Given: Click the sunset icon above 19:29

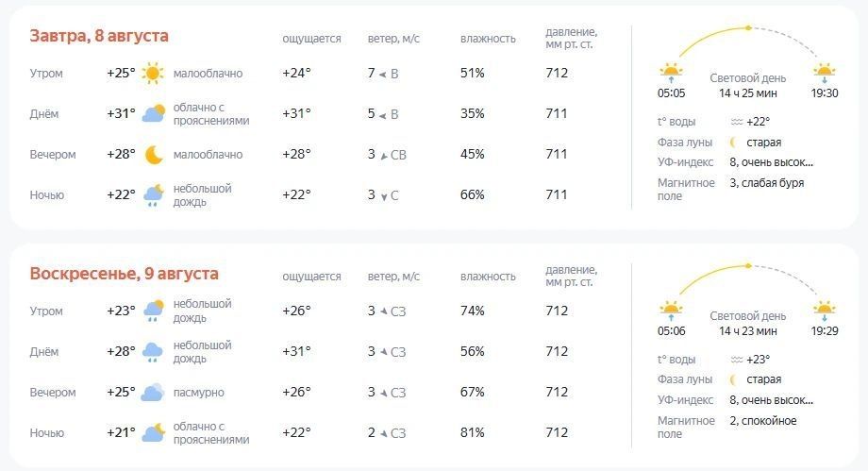Looking at the screenshot, I should 825,311.
